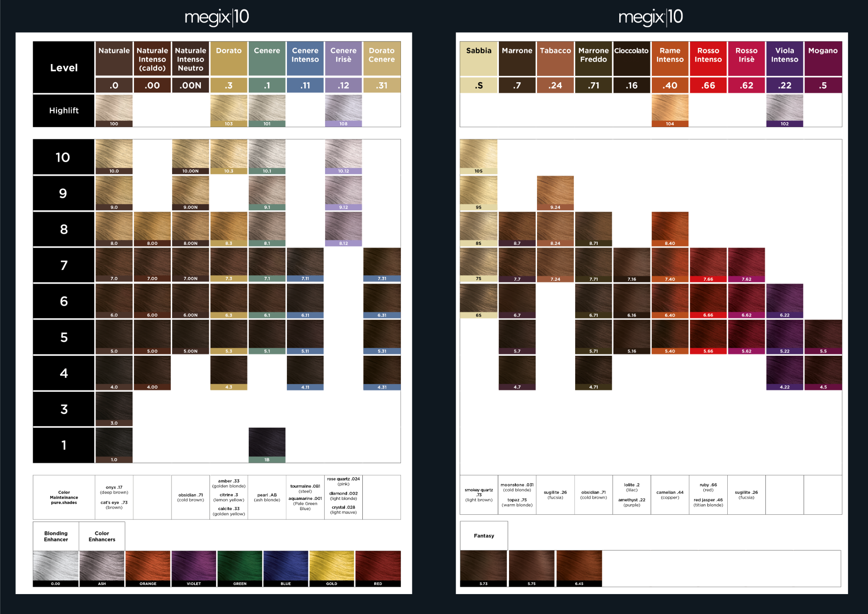The width and height of the screenshot is (868, 614).
Task: Select the Color Enhancers label
Action: click(102, 536)
